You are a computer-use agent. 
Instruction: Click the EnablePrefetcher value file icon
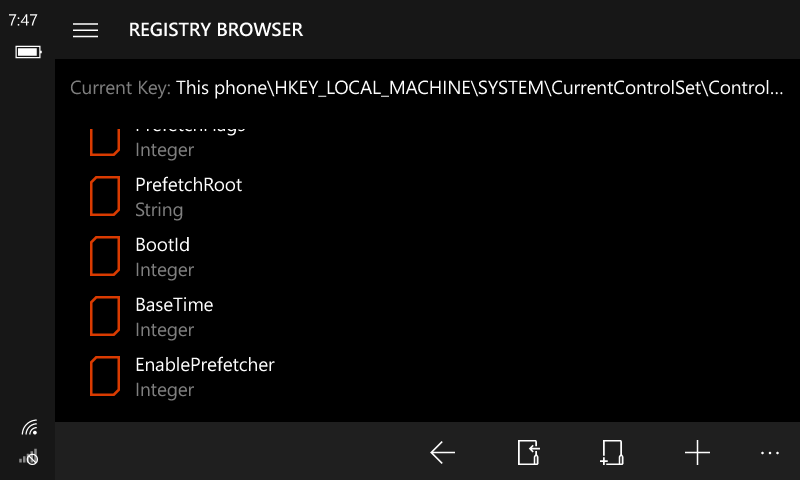(105, 376)
